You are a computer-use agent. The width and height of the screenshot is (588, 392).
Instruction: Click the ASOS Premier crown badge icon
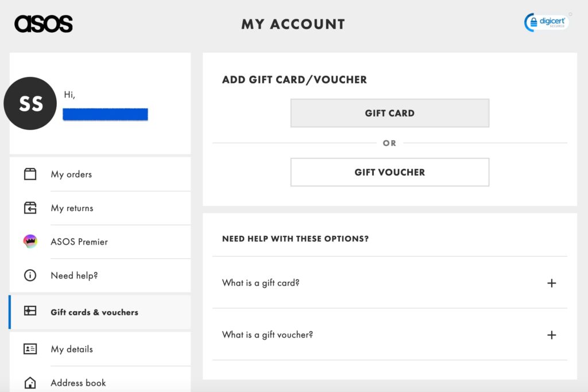[x=29, y=242]
